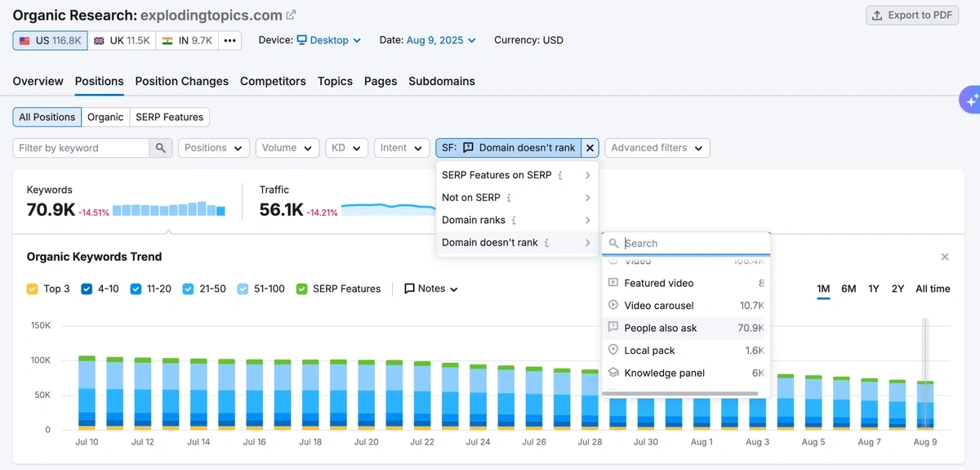Screen dimensions: 980x470
Task: Choose People also ask from the list
Action: coord(686,328)
